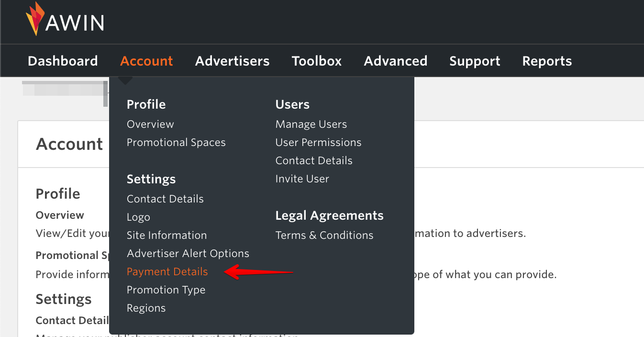Open Site Information settings
644x337 pixels.
pos(167,235)
